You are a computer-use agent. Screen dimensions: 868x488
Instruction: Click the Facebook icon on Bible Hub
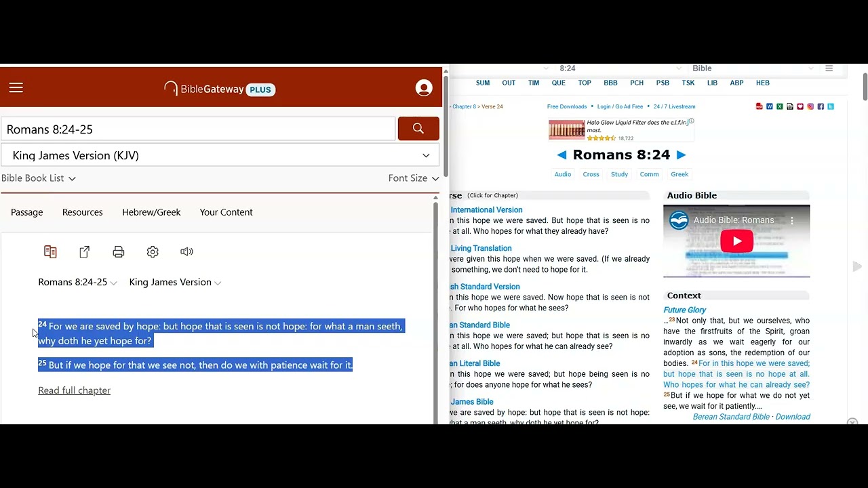(x=821, y=106)
